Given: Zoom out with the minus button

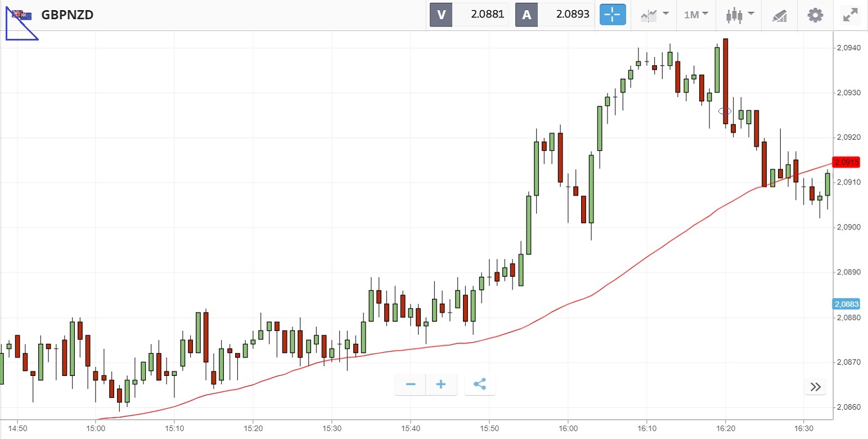Looking at the screenshot, I should pyautogui.click(x=411, y=384).
